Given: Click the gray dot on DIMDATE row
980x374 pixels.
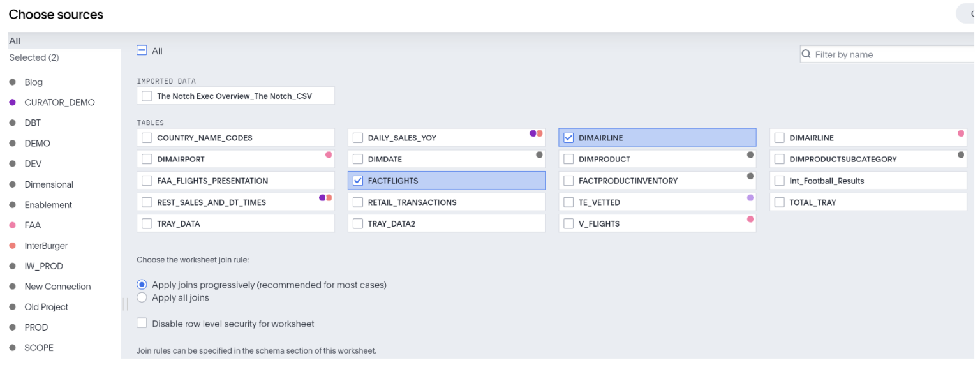Looking at the screenshot, I should pos(538,155).
